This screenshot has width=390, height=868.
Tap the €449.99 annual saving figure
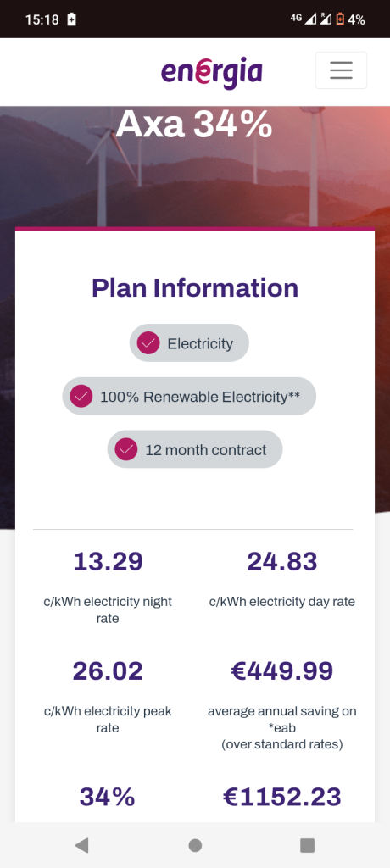[x=282, y=671]
